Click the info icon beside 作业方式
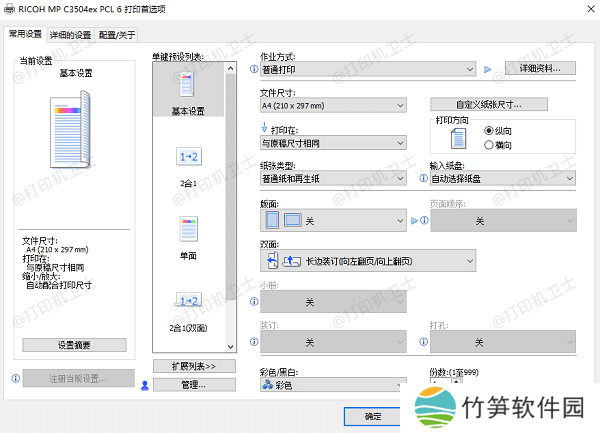 click(x=253, y=70)
